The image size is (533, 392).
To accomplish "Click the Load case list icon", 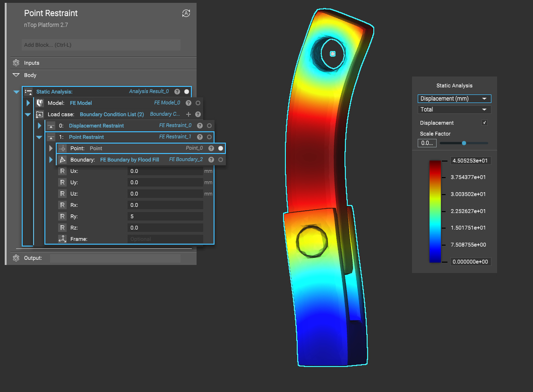I will (40, 114).
